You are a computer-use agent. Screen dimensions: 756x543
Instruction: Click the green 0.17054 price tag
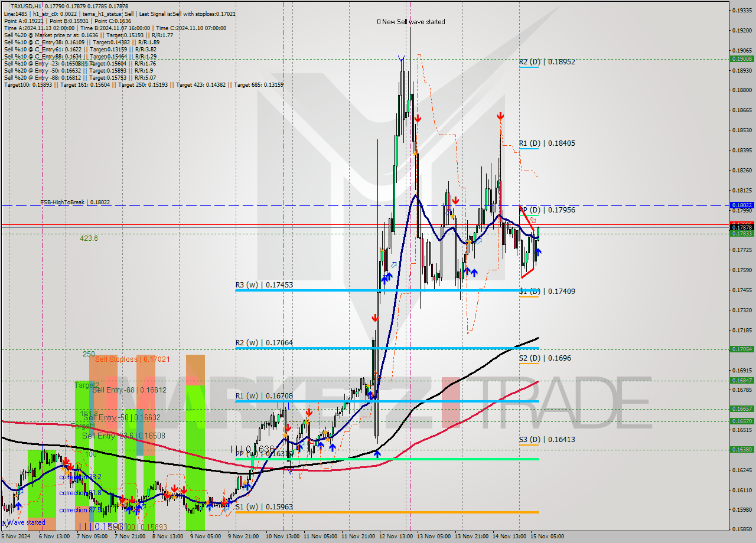click(x=742, y=349)
